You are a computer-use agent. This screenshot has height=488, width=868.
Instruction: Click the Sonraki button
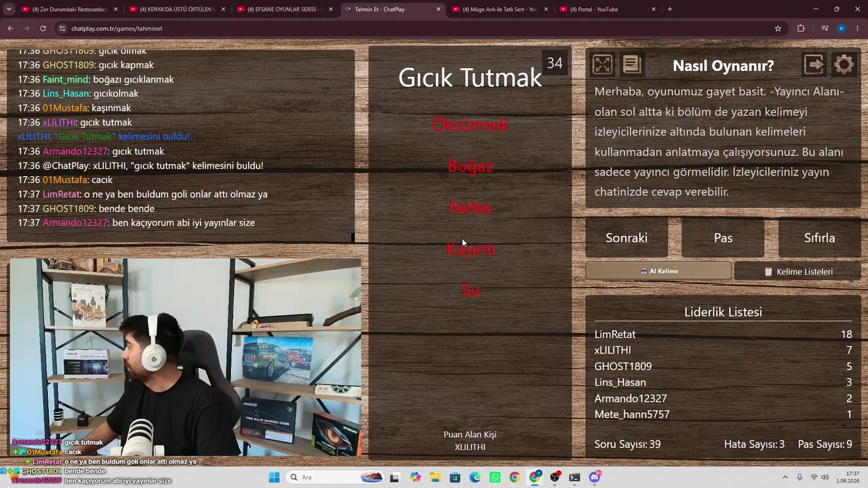tap(627, 238)
